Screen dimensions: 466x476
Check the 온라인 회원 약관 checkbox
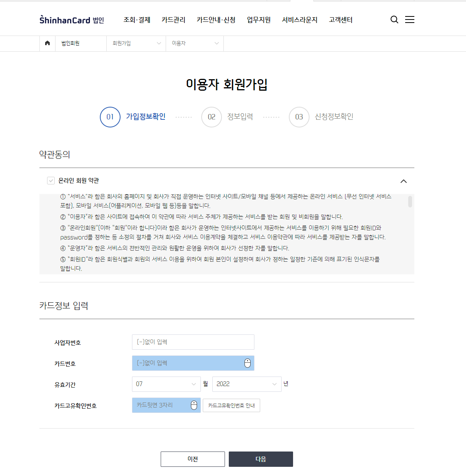coord(51,181)
